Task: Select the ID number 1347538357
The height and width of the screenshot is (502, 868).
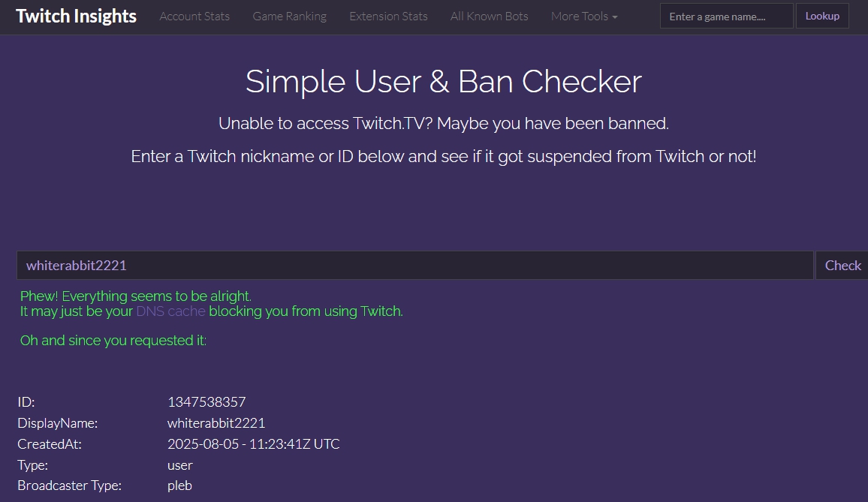Action: 206,402
